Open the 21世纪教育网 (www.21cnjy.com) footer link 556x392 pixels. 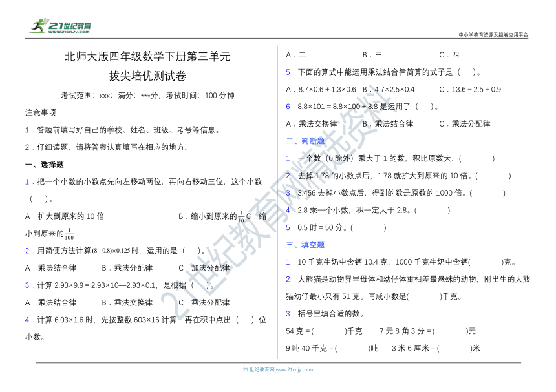pos(277,369)
